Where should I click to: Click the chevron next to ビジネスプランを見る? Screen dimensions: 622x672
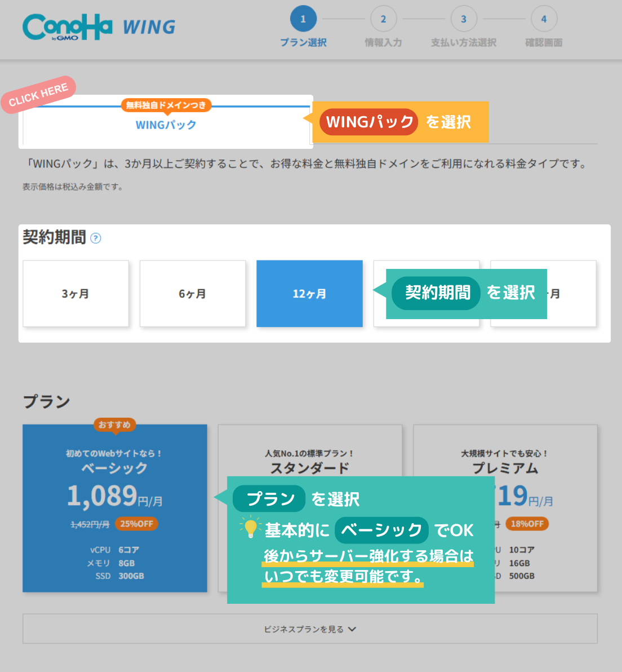point(352,629)
